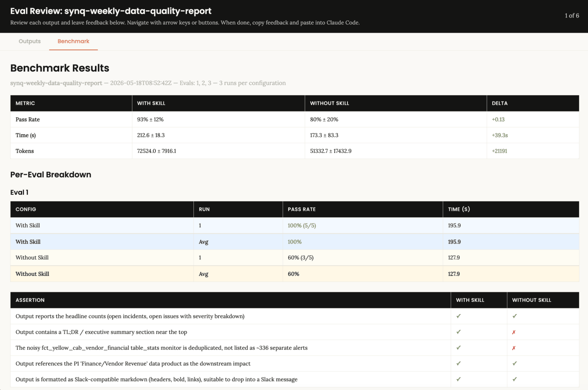
Task: Click With Skill checkmark for TL;DR summary assertion
Action: pos(458,332)
